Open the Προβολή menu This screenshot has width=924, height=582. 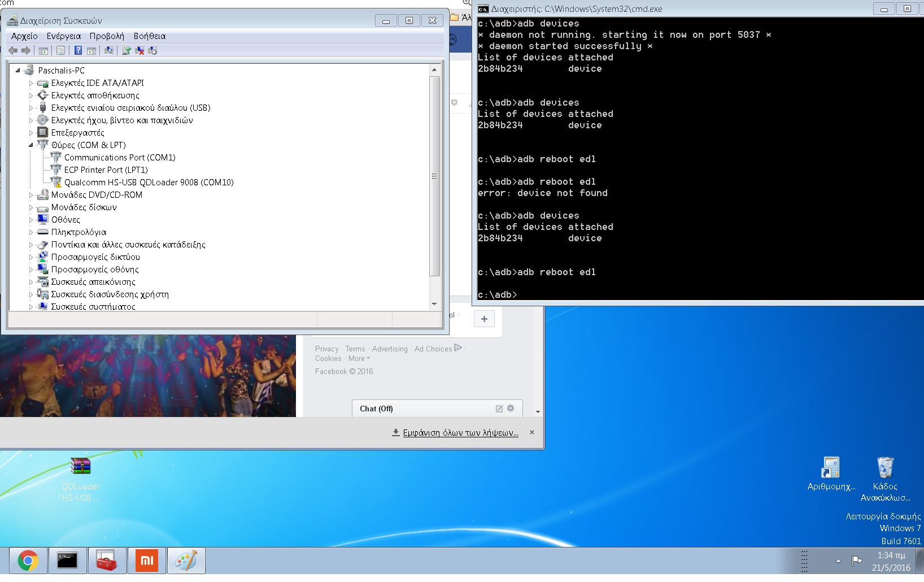click(x=107, y=36)
